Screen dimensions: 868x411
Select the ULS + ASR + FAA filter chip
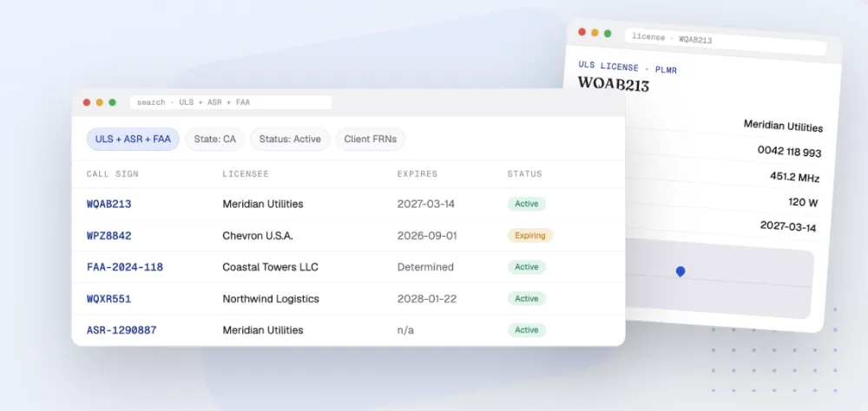point(133,139)
